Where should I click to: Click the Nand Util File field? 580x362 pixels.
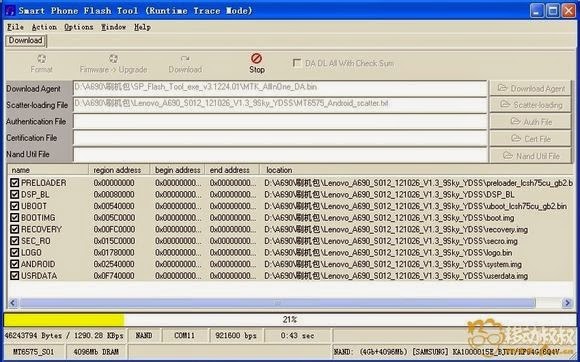280,155
